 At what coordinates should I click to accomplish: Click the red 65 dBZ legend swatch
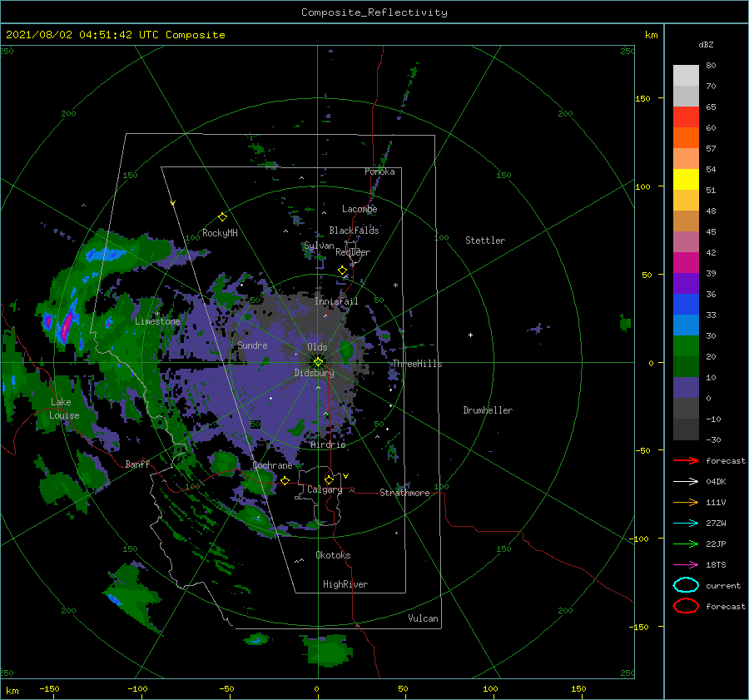pos(686,117)
